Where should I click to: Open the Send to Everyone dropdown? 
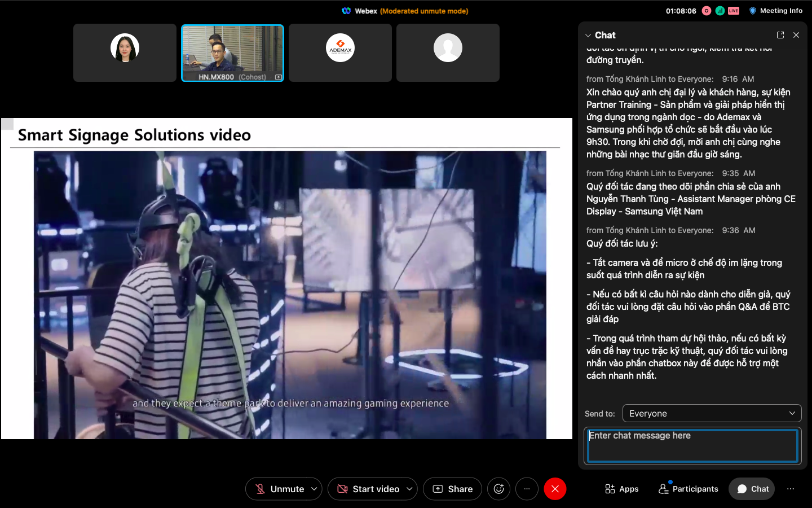[x=712, y=413]
